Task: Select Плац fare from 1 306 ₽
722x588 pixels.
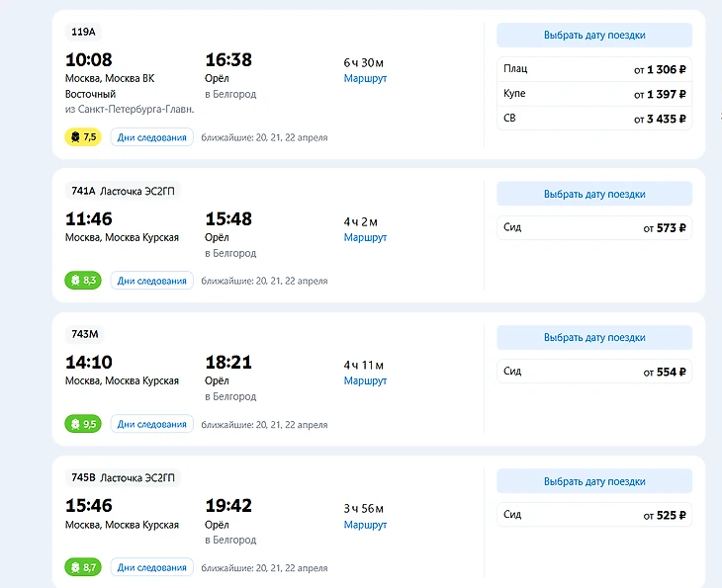Action: (594, 69)
